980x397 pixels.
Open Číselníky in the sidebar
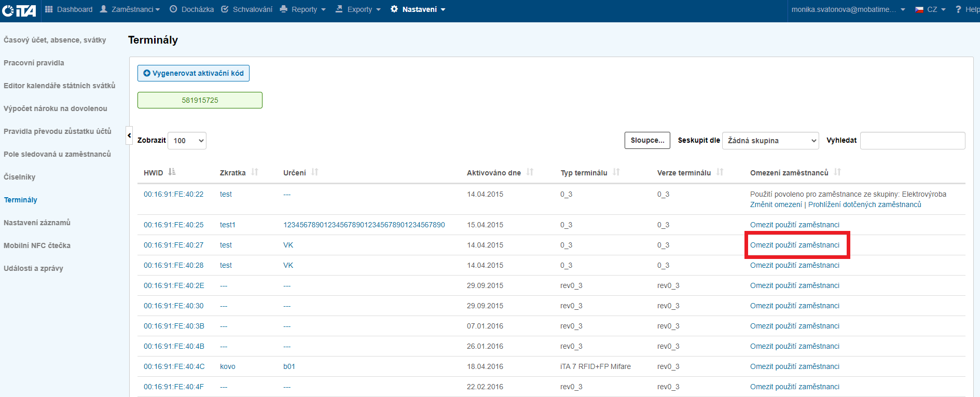20,177
